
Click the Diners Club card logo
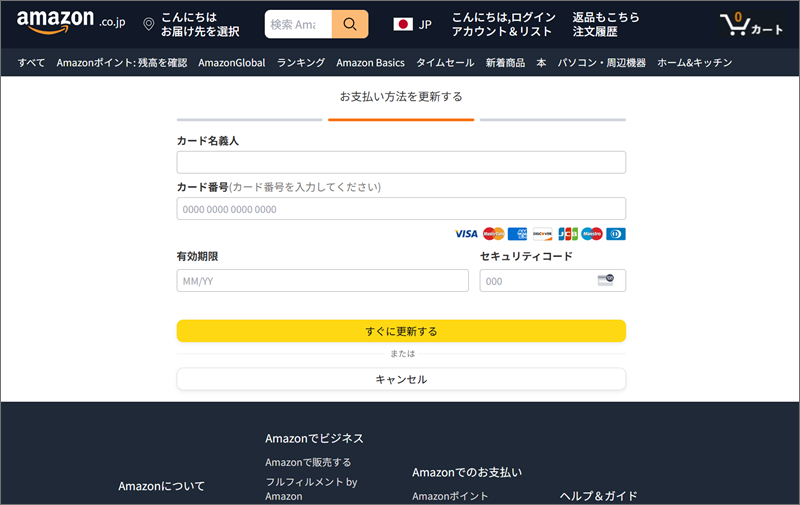(616, 234)
